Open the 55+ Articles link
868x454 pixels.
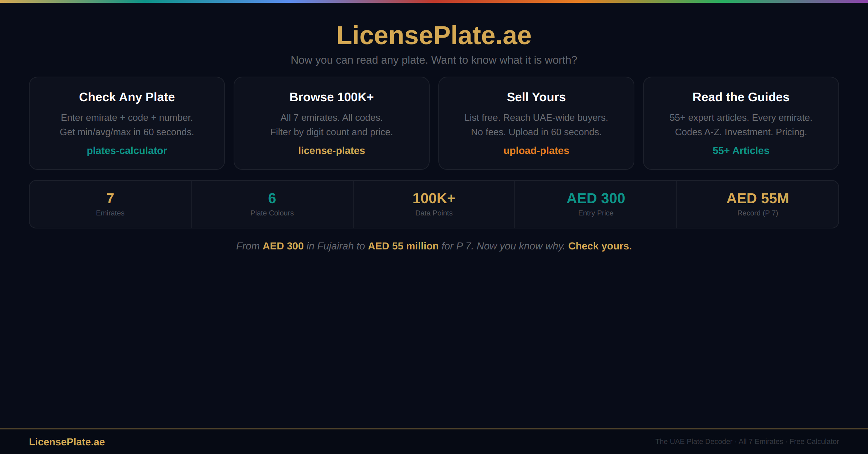point(741,151)
